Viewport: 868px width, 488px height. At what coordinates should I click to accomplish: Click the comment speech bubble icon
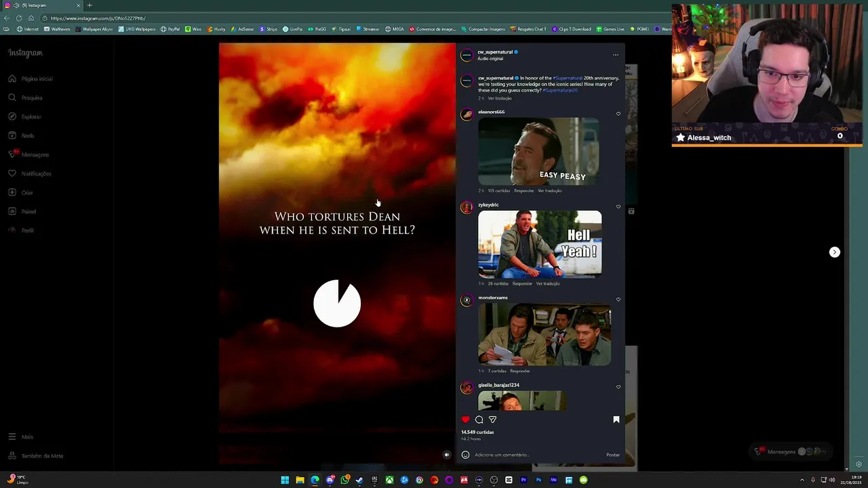[479, 420]
